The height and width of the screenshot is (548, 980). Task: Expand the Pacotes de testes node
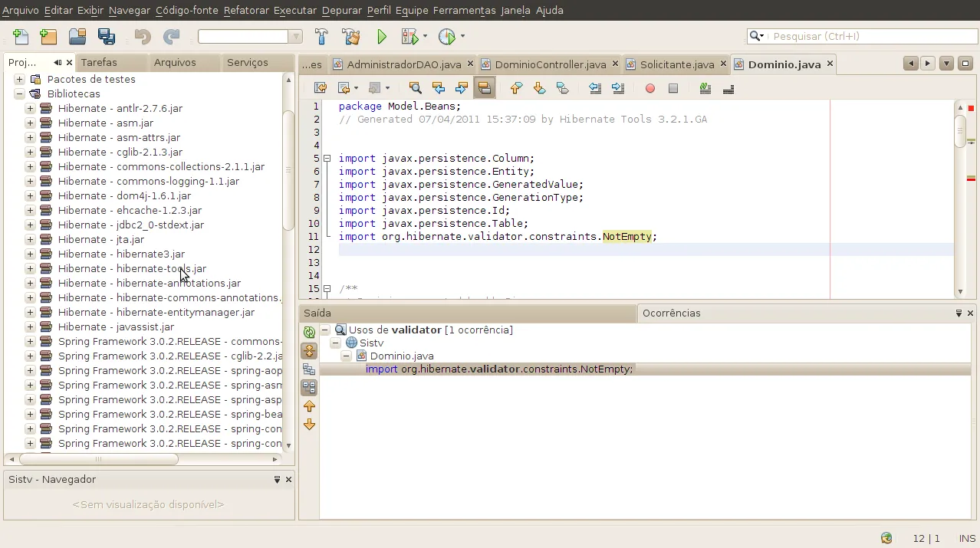click(19, 80)
